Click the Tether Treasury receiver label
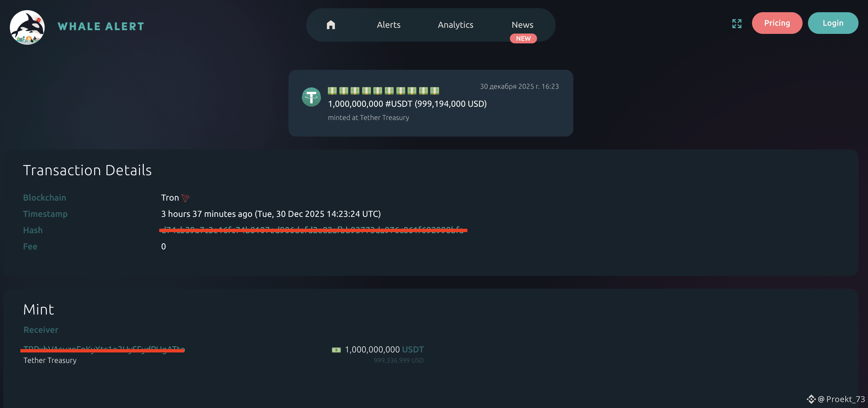Viewport: 868px width, 408px height. (x=50, y=360)
